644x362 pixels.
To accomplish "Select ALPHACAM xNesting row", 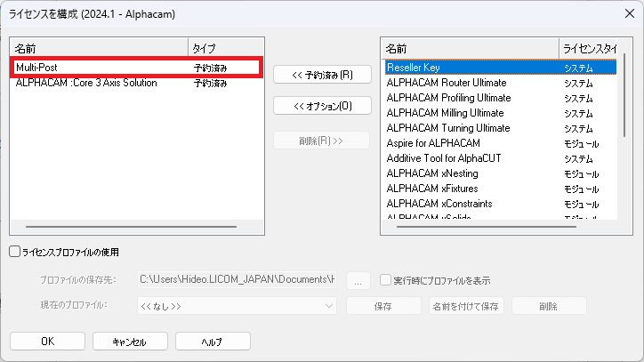I will [501, 173].
